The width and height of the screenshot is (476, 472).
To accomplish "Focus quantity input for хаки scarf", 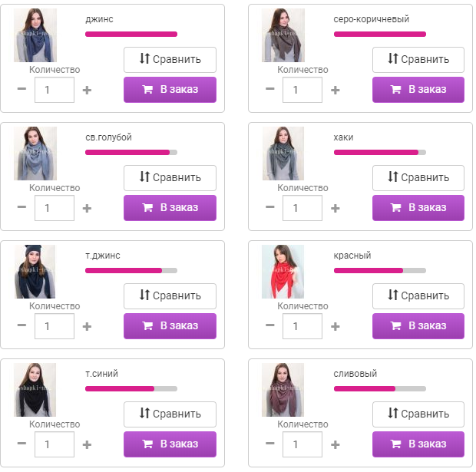I will point(302,208).
